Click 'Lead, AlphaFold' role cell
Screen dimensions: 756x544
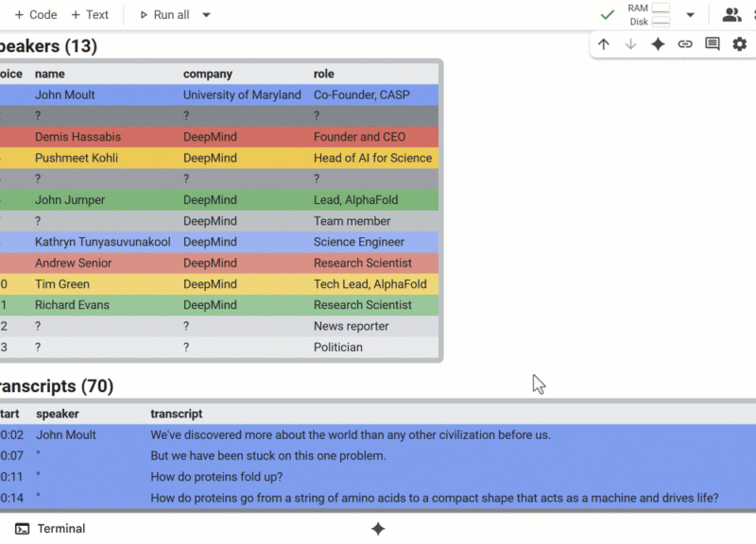(356, 200)
